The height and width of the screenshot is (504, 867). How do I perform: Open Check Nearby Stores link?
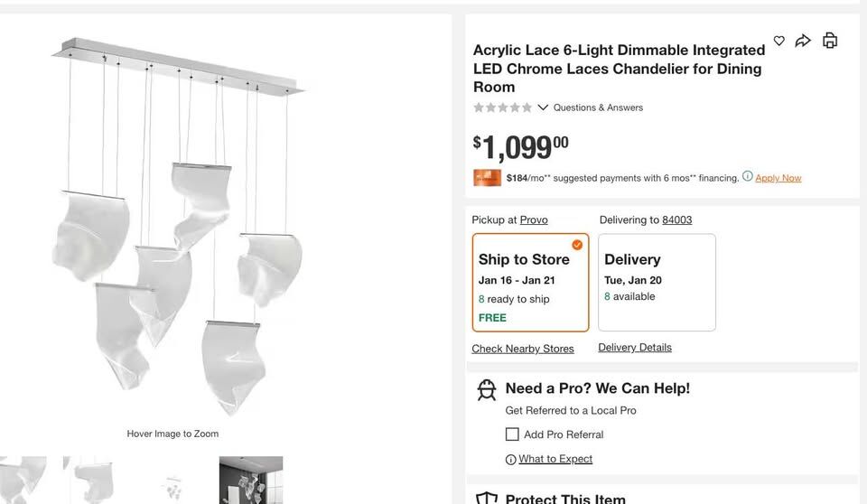click(523, 349)
